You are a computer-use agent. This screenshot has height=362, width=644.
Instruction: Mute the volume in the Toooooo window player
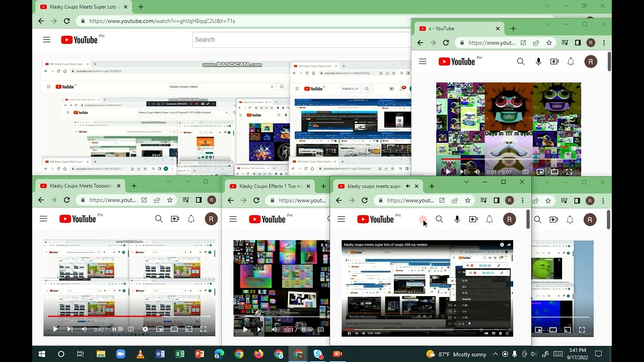[84, 329]
